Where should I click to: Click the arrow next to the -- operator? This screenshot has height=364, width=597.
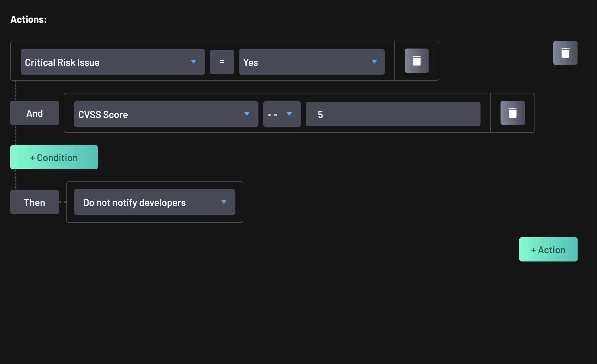click(x=289, y=114)
